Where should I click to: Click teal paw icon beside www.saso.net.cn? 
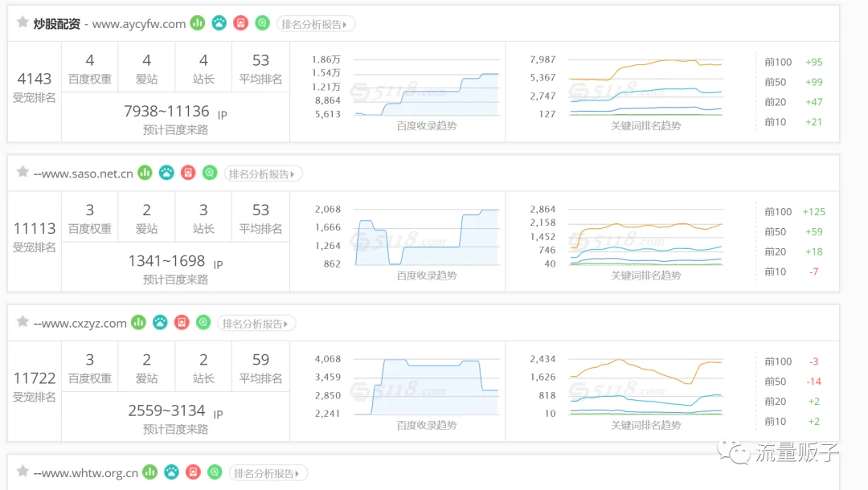pyautogui.click(x=166, y=173)
